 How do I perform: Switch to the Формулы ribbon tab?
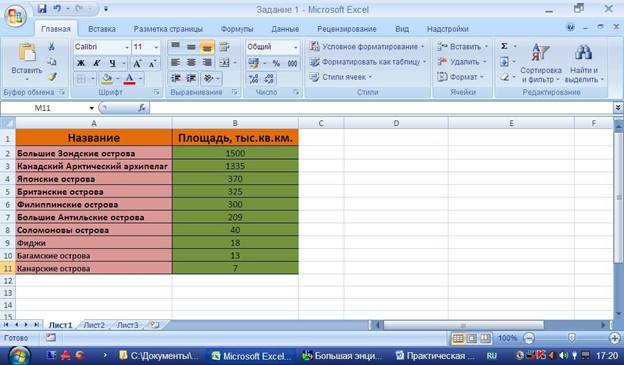point(237,29)
